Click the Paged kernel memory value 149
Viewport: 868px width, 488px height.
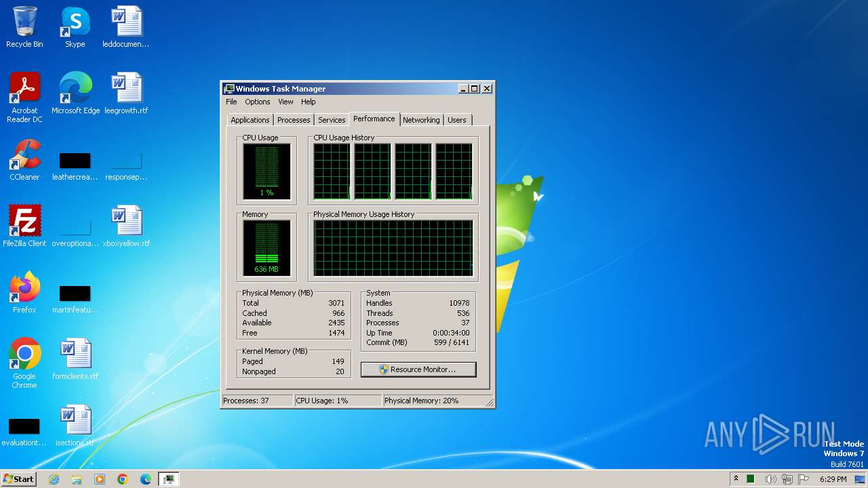coord(338,361)
